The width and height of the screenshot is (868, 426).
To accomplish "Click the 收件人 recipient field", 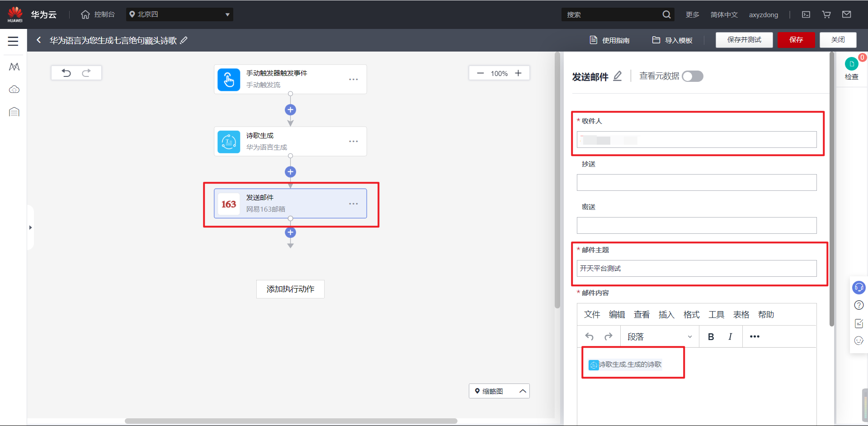I will pos(697,140).
